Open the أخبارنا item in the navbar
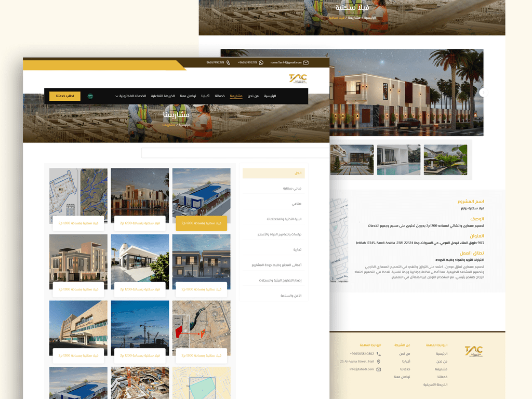Screen dimensions: 532x399 205,96
